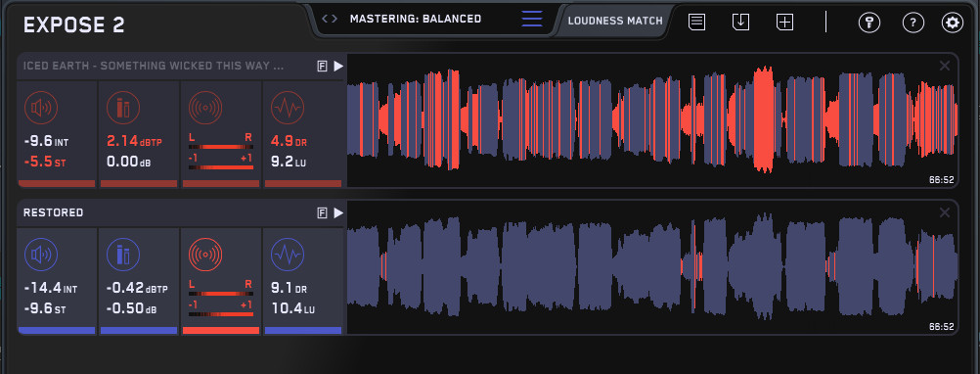Open the report list icon
Image resolution: width=980 pixels, height=374 pixels.
pos(697,22)
